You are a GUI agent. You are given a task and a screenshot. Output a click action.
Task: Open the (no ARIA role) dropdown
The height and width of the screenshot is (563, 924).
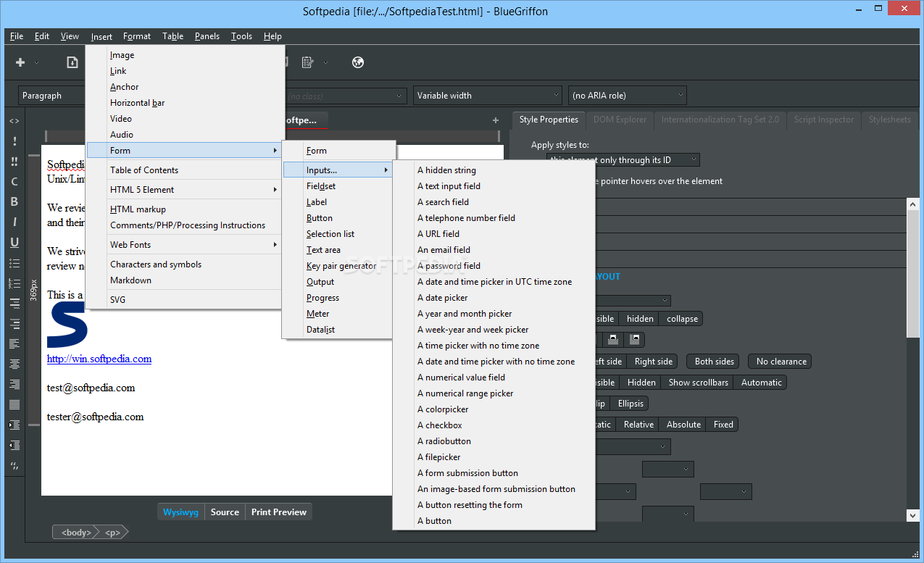628,96
